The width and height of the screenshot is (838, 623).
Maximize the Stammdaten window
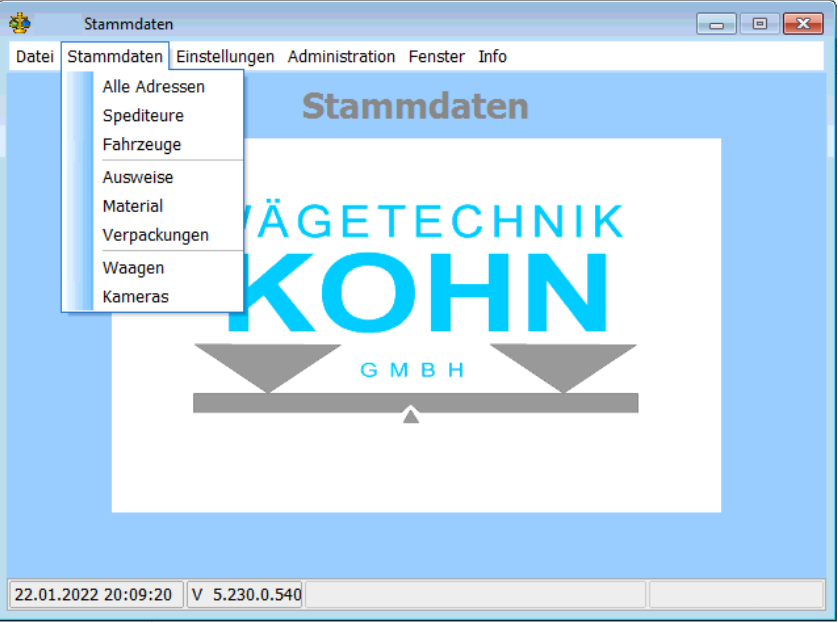[x=759, y=24]
